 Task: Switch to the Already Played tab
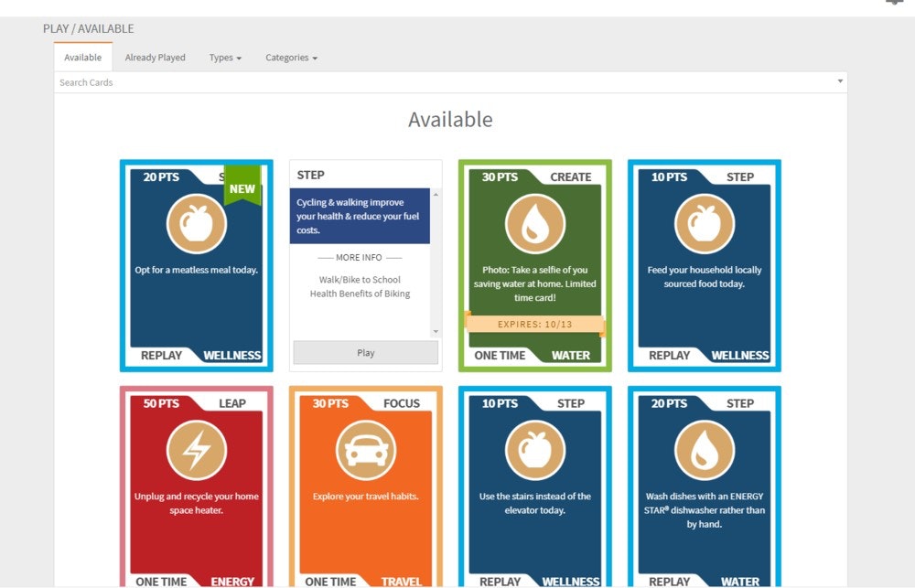(x=155, y=58)
